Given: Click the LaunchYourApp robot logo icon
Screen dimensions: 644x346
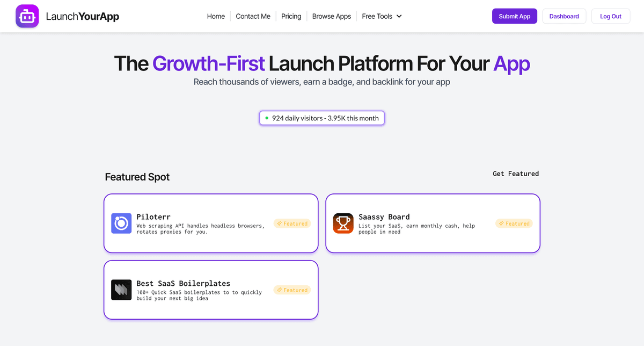Looking at the screenshot, I should tap(27, 16).
